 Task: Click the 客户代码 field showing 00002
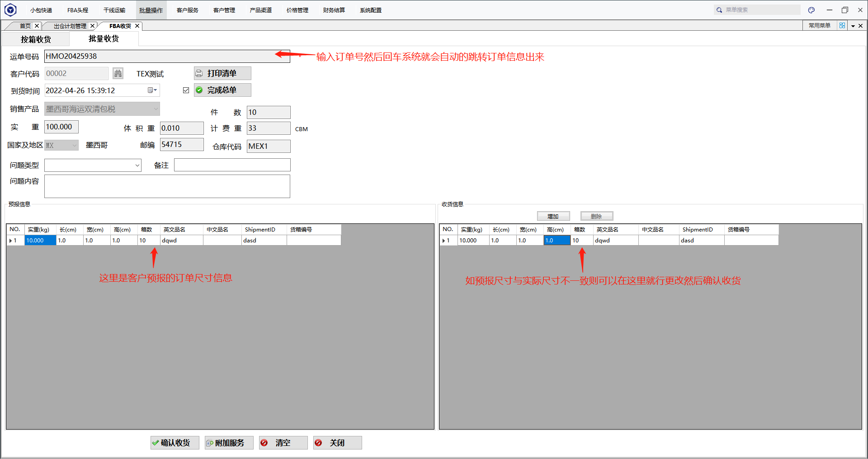[x=76, y=73]
